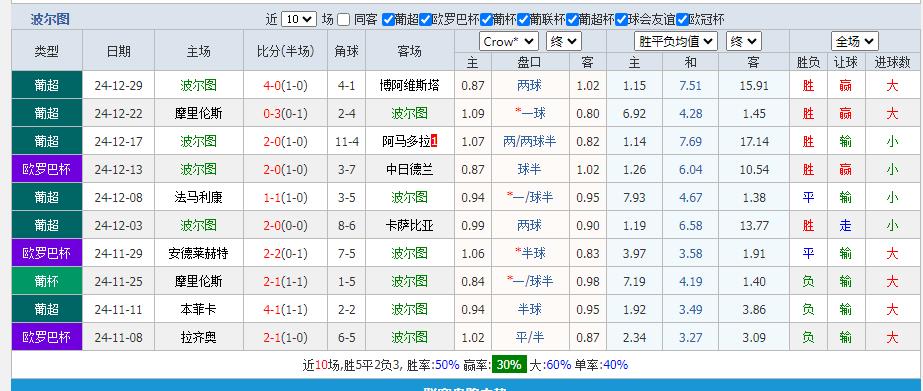Image resolution: width=923 pixels, height=391 pixels.
Task: Click the red card indicator beside 阿马多拉
Action: (x=434, y=141)
